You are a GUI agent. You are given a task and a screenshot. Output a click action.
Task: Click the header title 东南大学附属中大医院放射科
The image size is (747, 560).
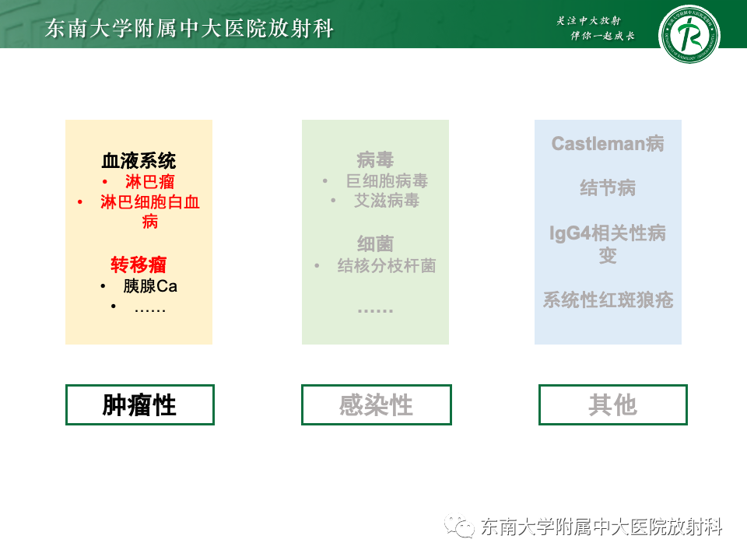point(189,28)
